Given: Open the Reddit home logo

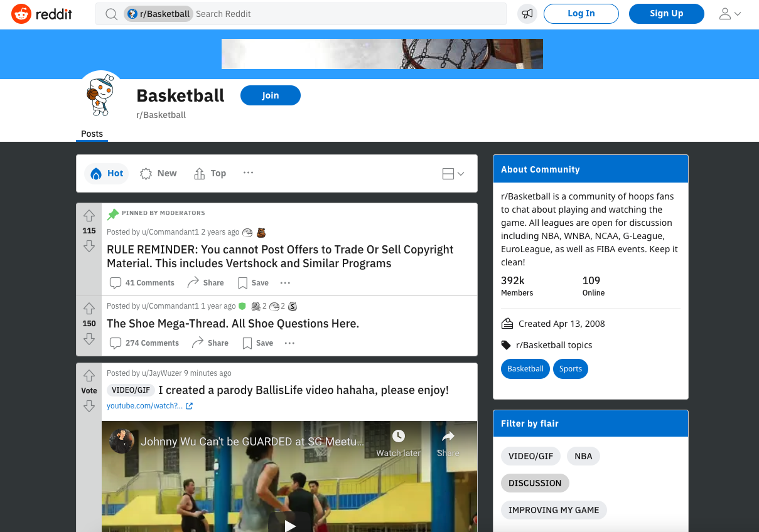Looking at the screenshot, I should click(x=41, y=14).
